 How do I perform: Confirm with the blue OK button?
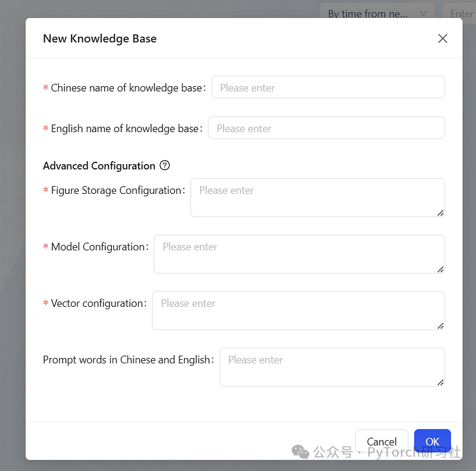433,441
